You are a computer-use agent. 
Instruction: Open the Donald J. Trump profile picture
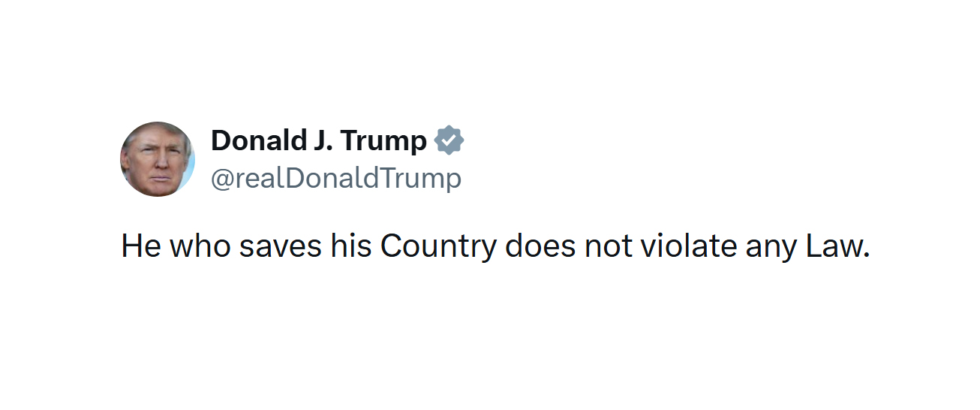pos(158,159)
